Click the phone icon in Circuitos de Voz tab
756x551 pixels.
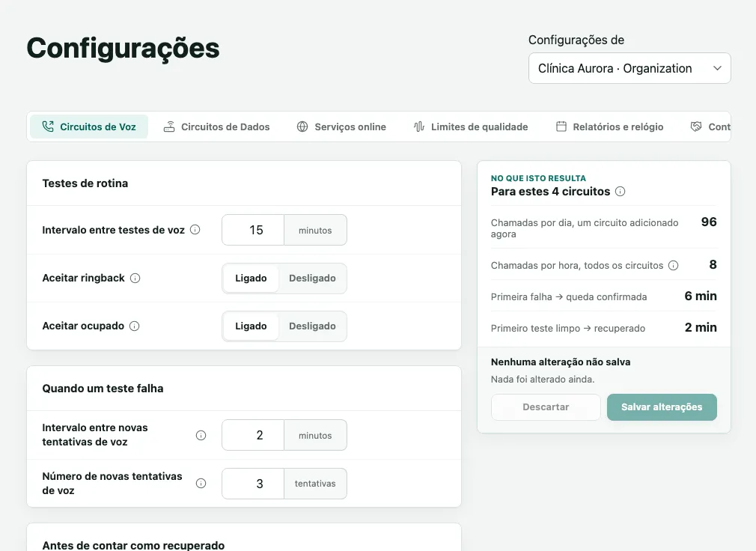point(48,127)
